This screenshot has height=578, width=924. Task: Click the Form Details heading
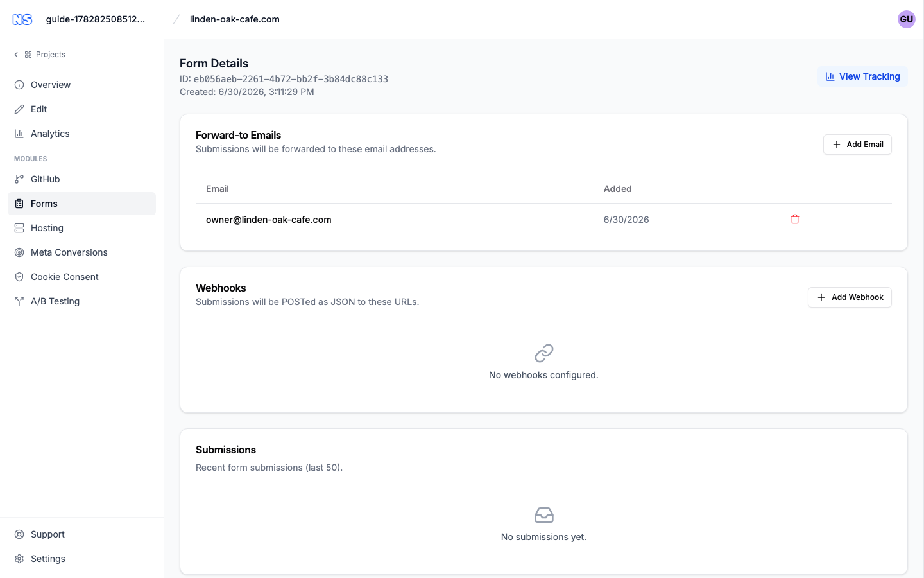click(x=214, y=64)
